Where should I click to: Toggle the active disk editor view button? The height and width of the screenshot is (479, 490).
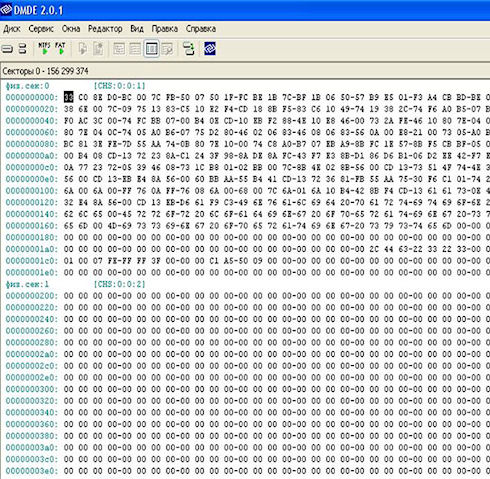151,49
